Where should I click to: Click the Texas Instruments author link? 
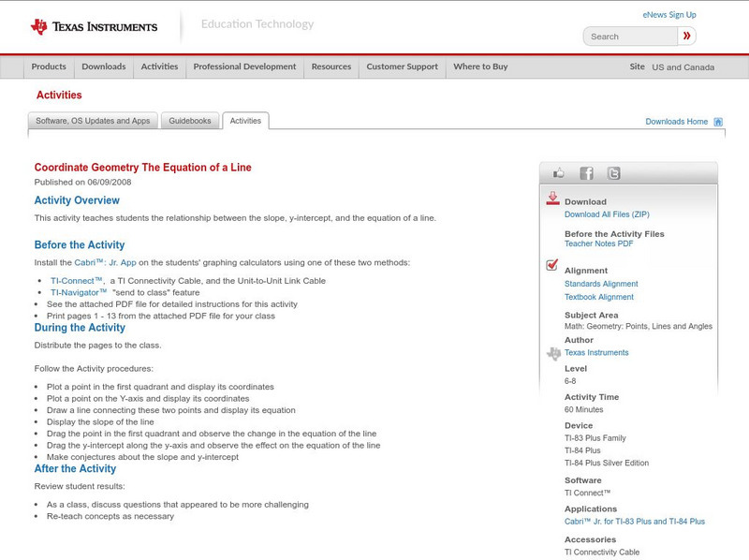coord(596,353)
